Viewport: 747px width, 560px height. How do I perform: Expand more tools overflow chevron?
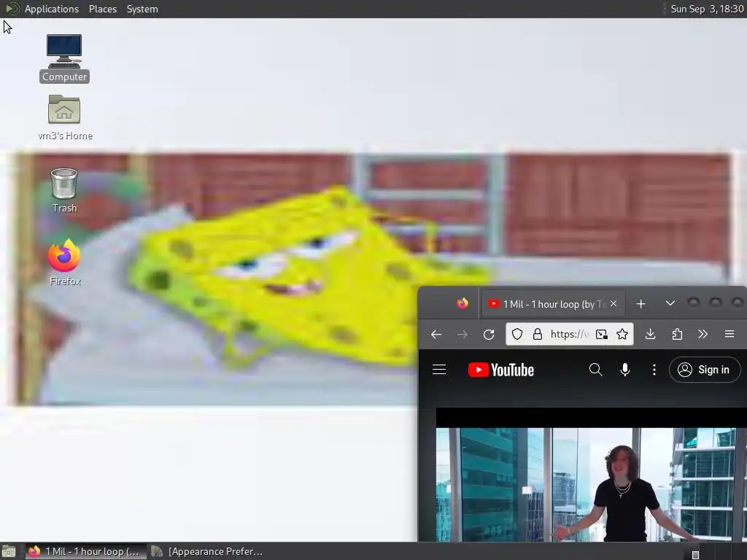pos(703,334)
